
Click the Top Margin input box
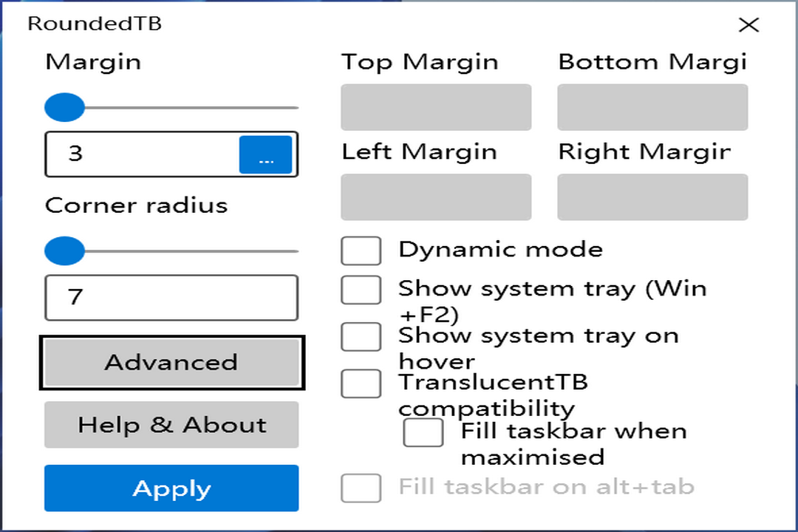435,107
